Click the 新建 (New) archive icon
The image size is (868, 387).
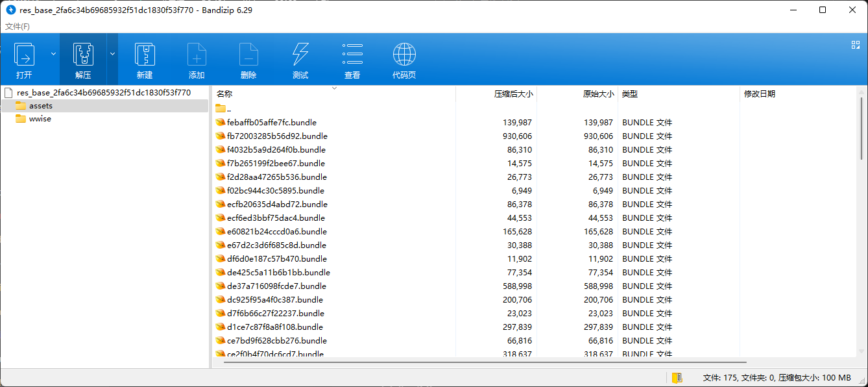coord(145,54)
